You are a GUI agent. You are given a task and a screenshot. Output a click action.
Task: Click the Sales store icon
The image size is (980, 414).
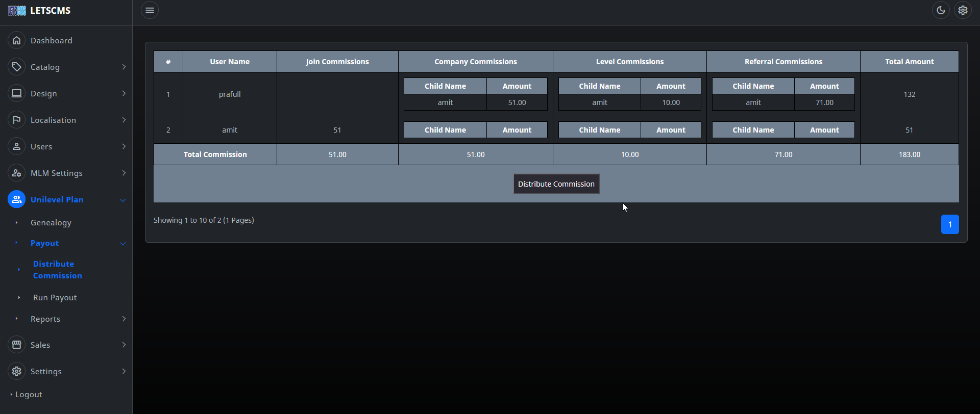[x=17, y=345]
